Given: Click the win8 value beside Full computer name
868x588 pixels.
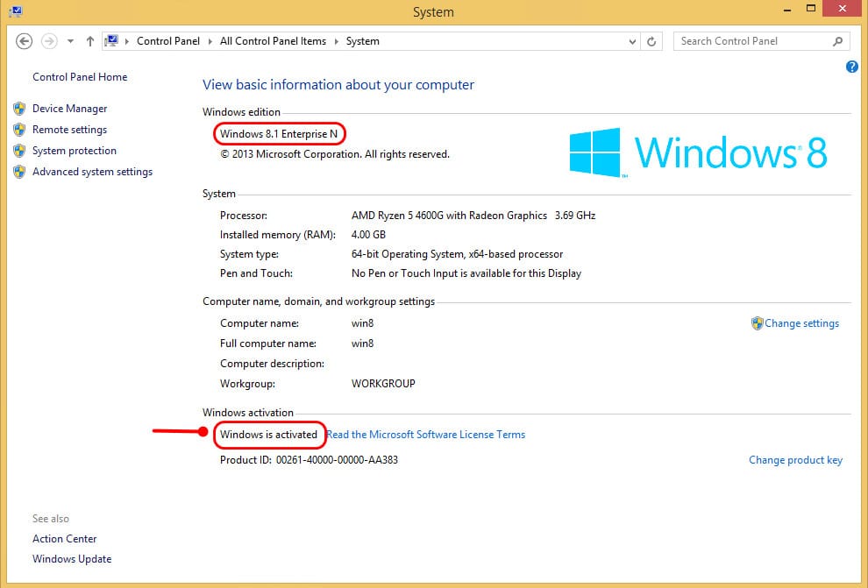Looking at the screenshot, I should pyautogui.click(x=363, y=344).
